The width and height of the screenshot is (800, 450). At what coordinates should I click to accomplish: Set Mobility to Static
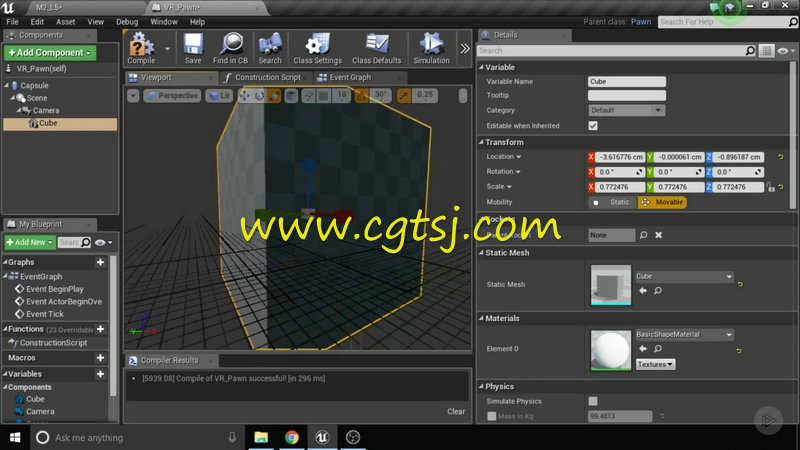point(612,202)
